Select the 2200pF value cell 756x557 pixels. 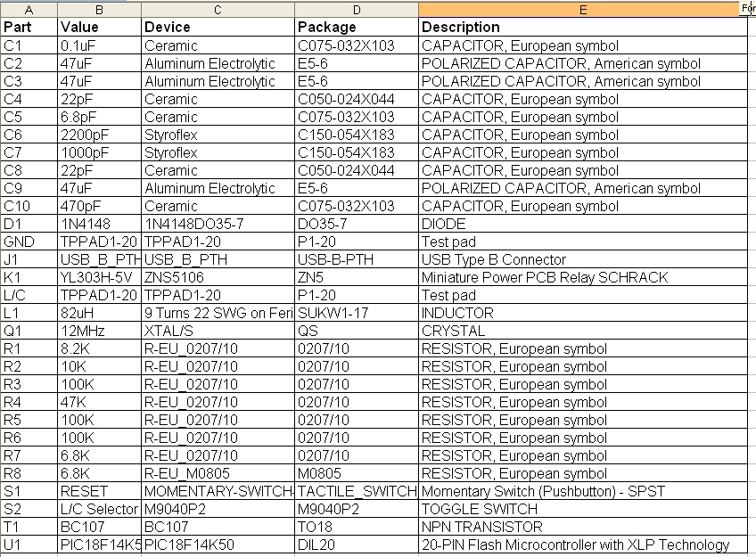click(x=99, y=135)
